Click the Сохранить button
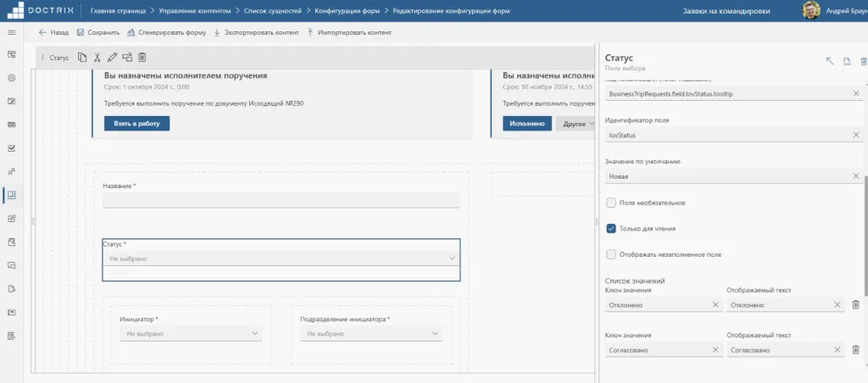The height and width of the screenshot is (383, 868). [98, 33]
